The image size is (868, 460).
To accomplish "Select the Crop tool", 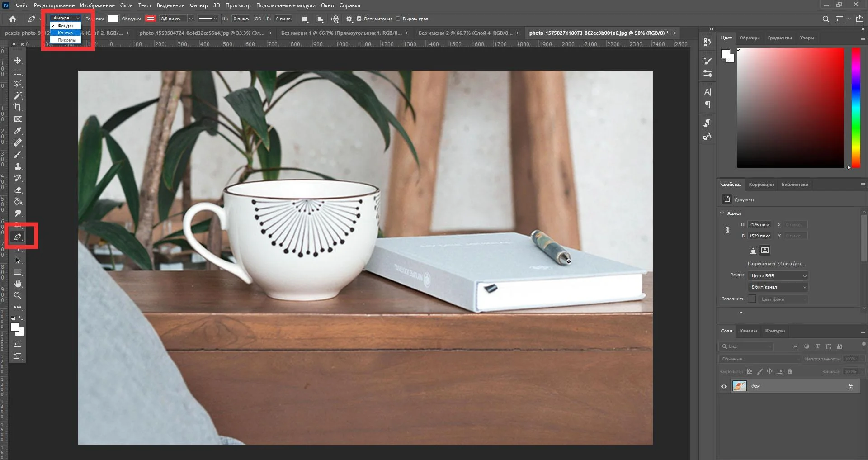I will [18, 107].
